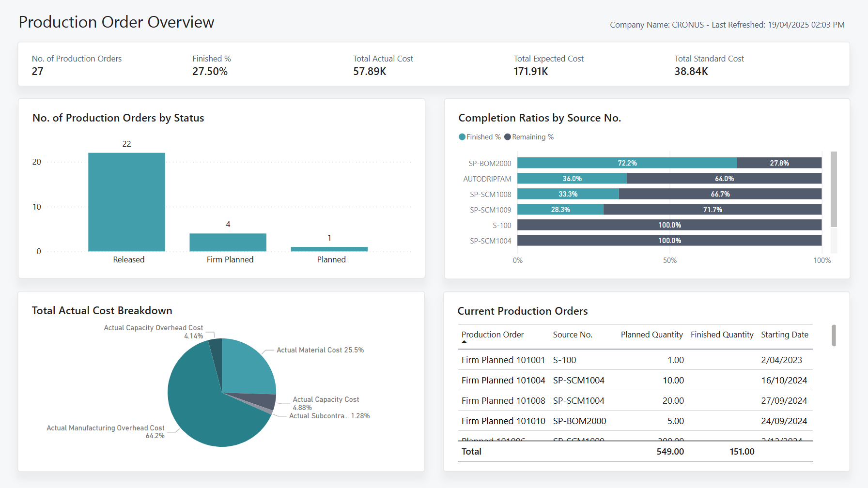Screen dimensions: 868x488
Task: Sort by the Planned Quantity column header
Action: 651,335
